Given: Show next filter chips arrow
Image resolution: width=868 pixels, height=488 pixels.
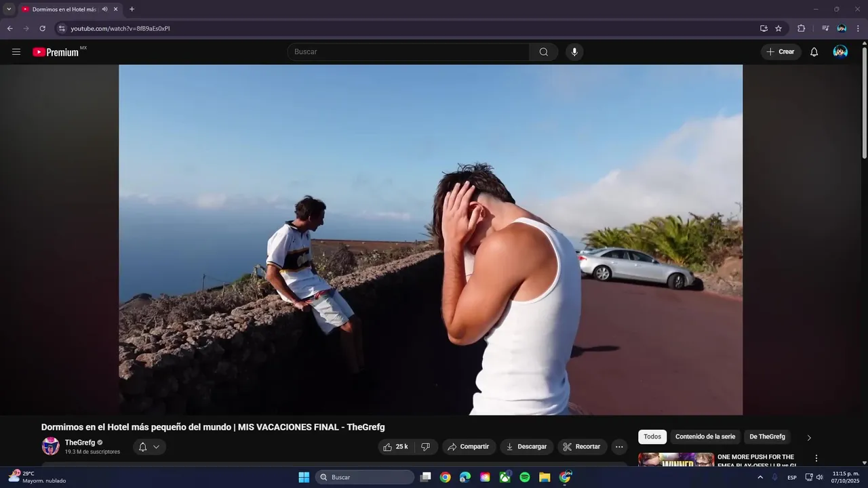Looking at the screenshot, I should (808, 438).
